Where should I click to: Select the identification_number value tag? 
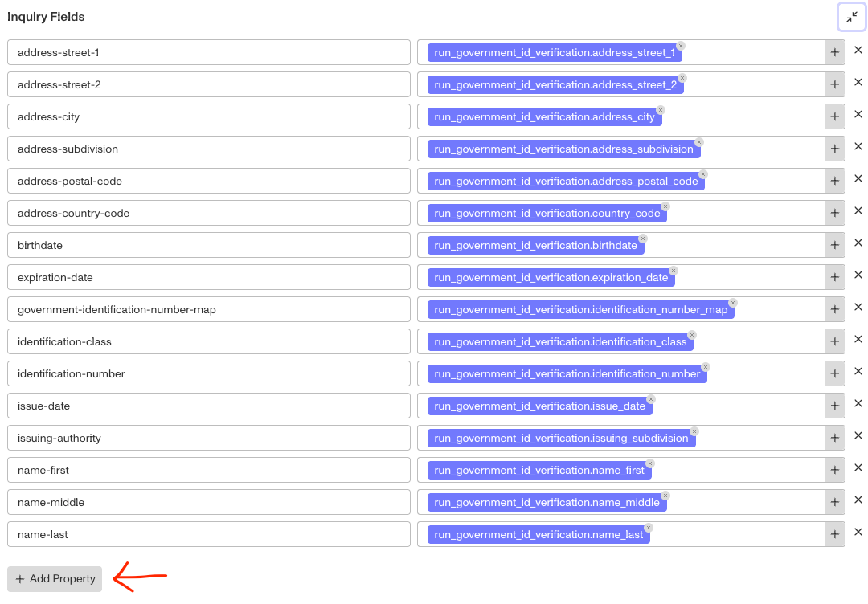coord(567,373)
